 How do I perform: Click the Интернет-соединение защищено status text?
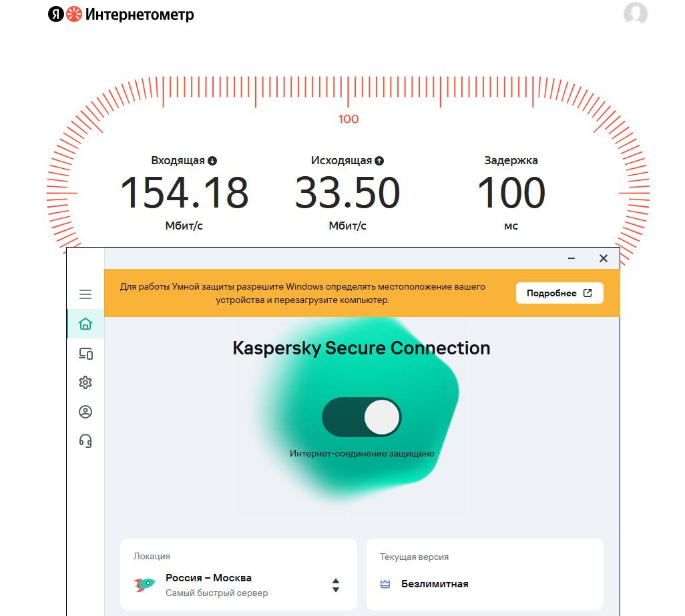tap(362, 454)
